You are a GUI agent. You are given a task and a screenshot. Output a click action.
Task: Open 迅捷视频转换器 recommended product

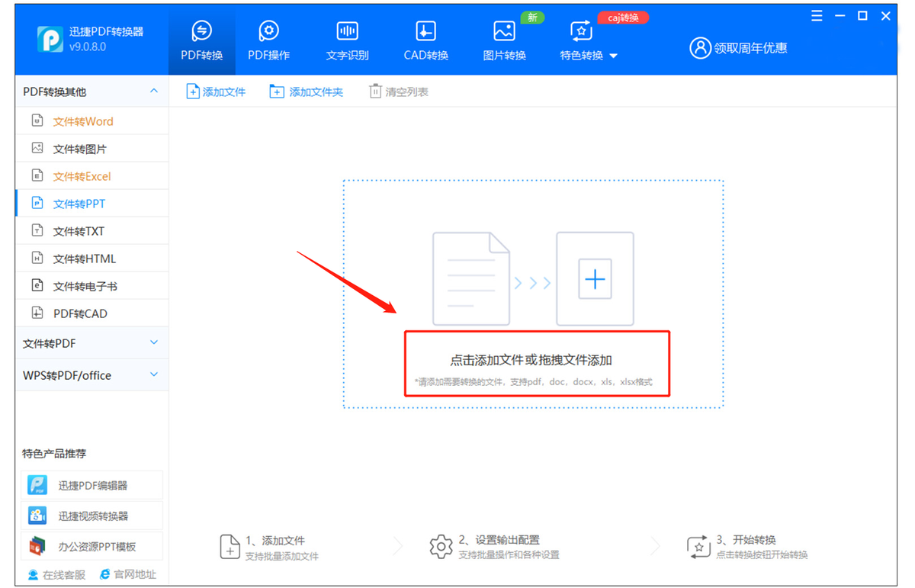pos(92,516)
